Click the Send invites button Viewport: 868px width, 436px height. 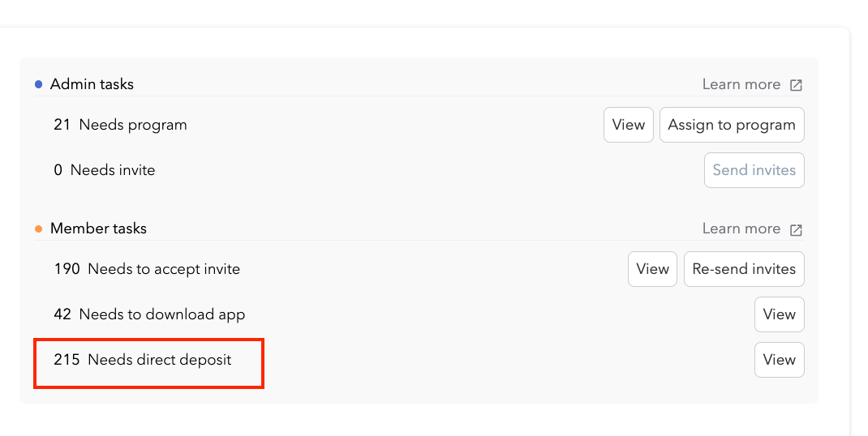pos(754,170)
